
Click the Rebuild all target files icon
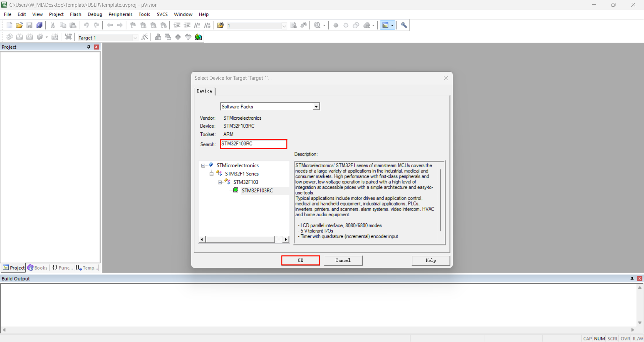[30, 37]
